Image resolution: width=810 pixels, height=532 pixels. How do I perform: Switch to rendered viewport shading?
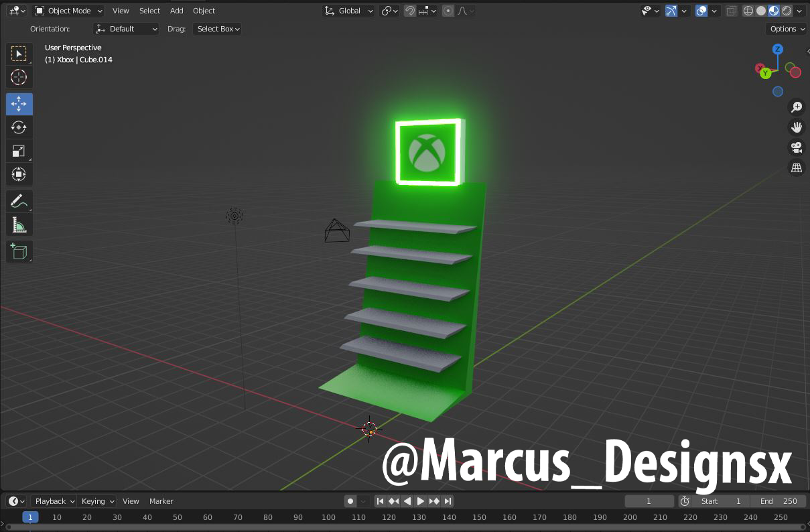787,11
